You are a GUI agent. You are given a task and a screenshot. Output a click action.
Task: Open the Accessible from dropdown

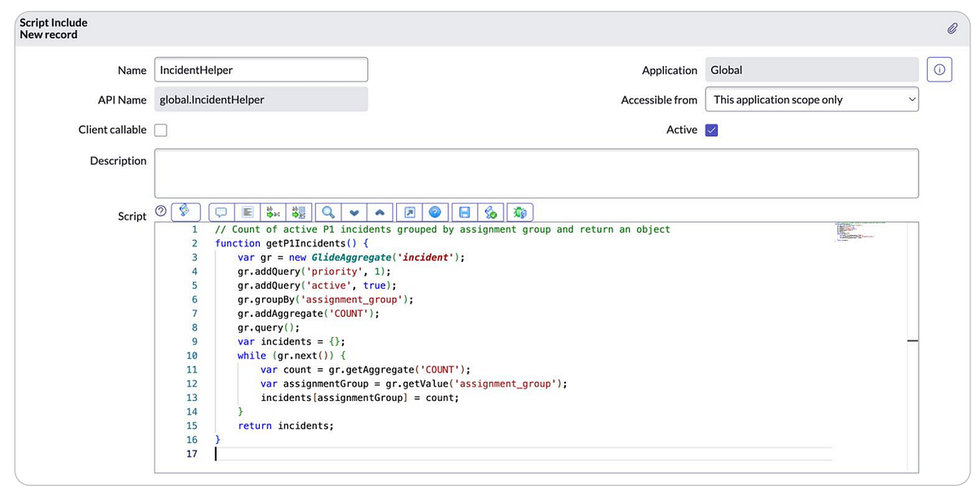click(812, 99)
